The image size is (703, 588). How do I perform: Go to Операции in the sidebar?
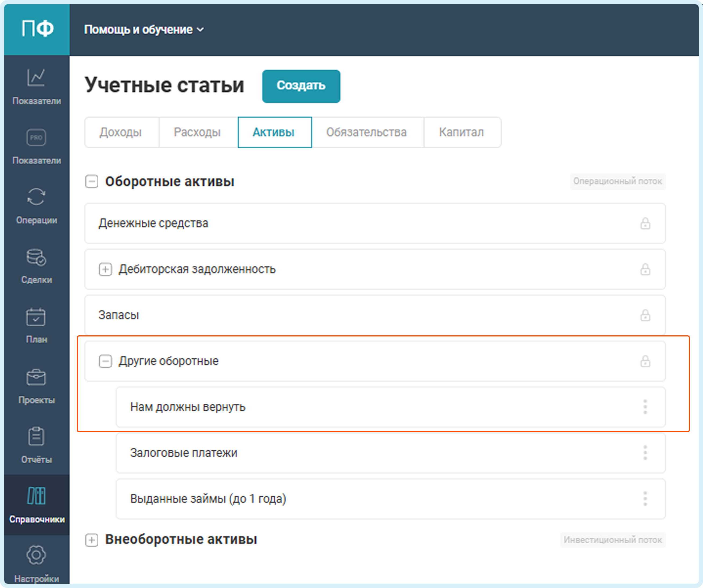(36, 197)
